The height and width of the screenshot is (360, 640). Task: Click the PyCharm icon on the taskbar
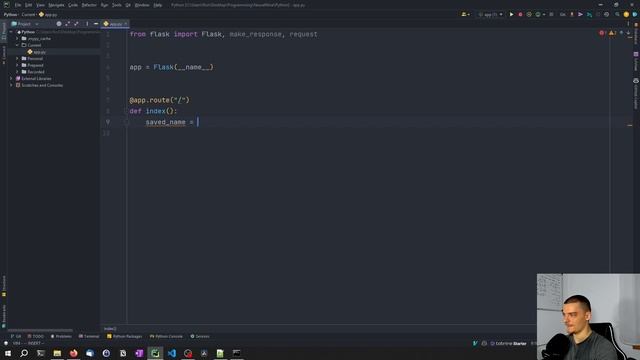coord(155,353)
